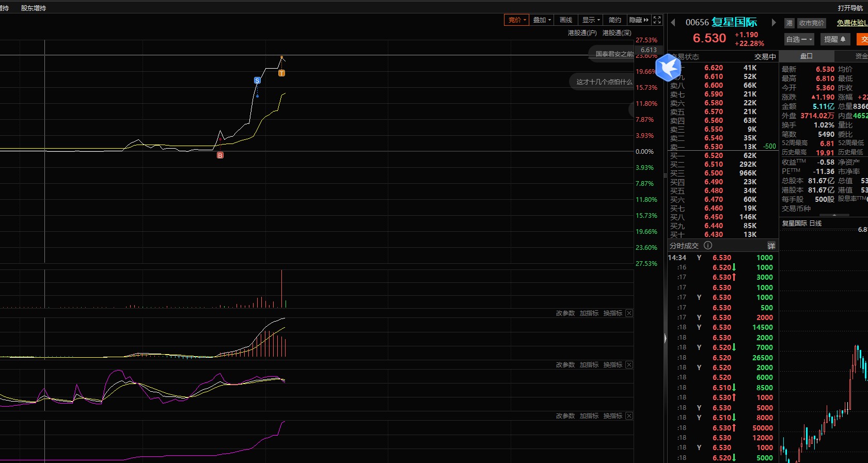Open 详 detailed transaction list
This screenshot has width=868, height=463.
click(x=771, y=246)
